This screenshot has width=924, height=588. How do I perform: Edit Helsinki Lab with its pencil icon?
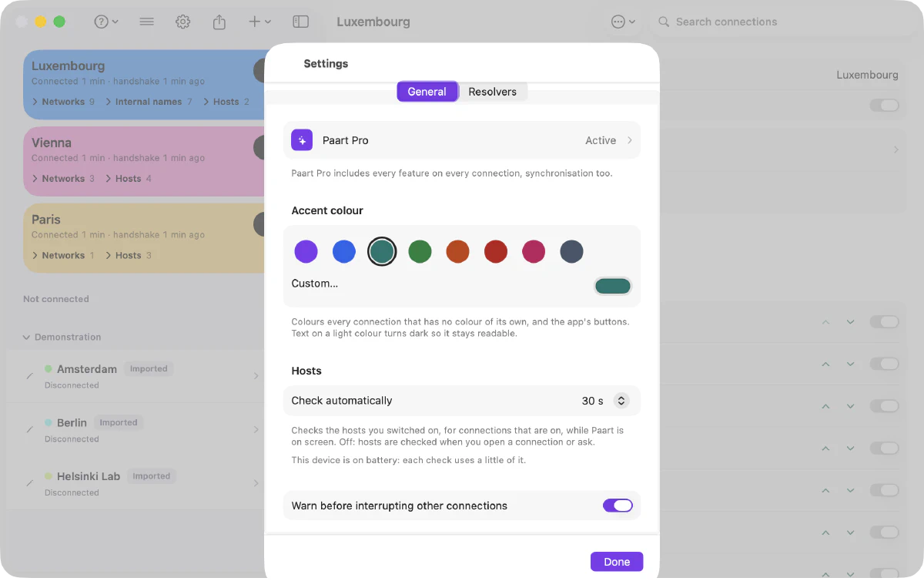(x=29, y=483)
